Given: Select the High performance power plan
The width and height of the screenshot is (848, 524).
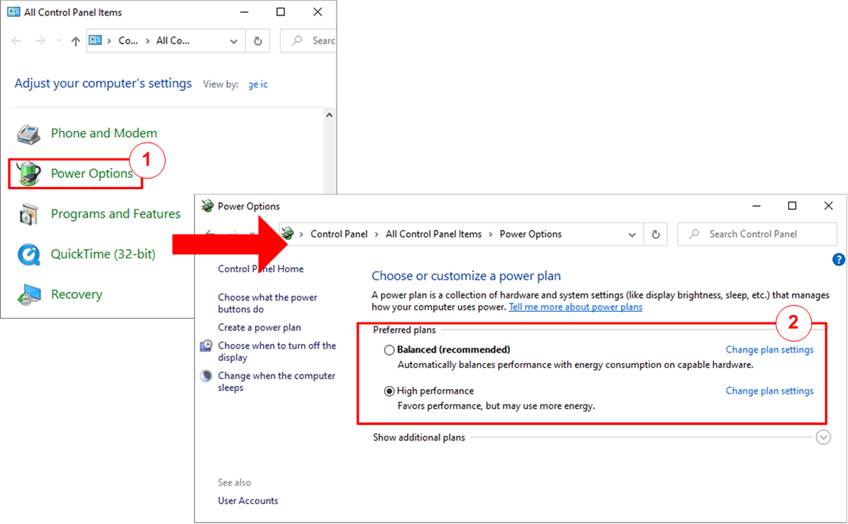Looking at the screenshot, I should [x=389, y=391].
